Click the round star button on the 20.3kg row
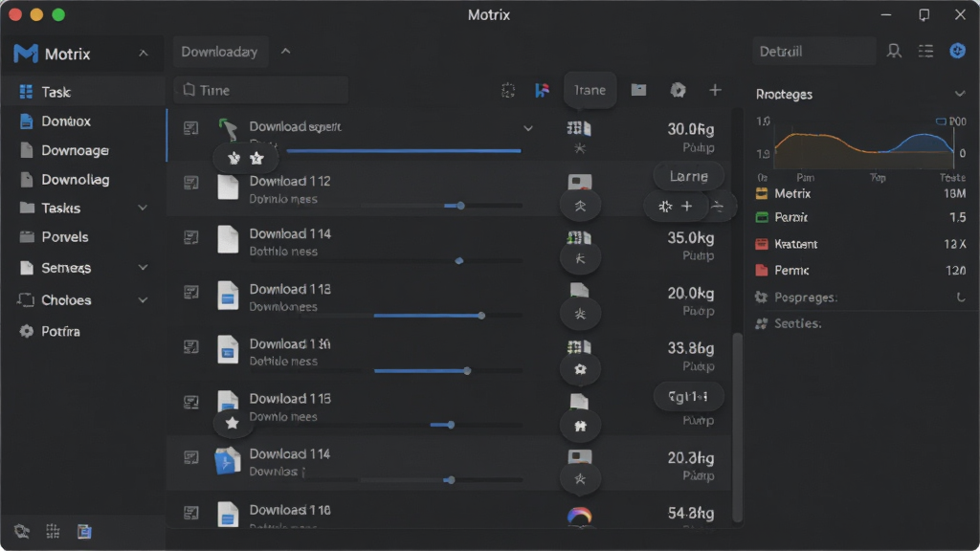Image resolution: width=980 pixels, height=551 pixels. point(580,478)
